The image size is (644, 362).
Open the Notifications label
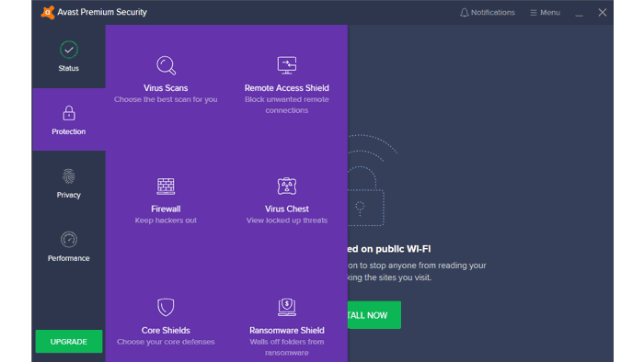[493, 13]
